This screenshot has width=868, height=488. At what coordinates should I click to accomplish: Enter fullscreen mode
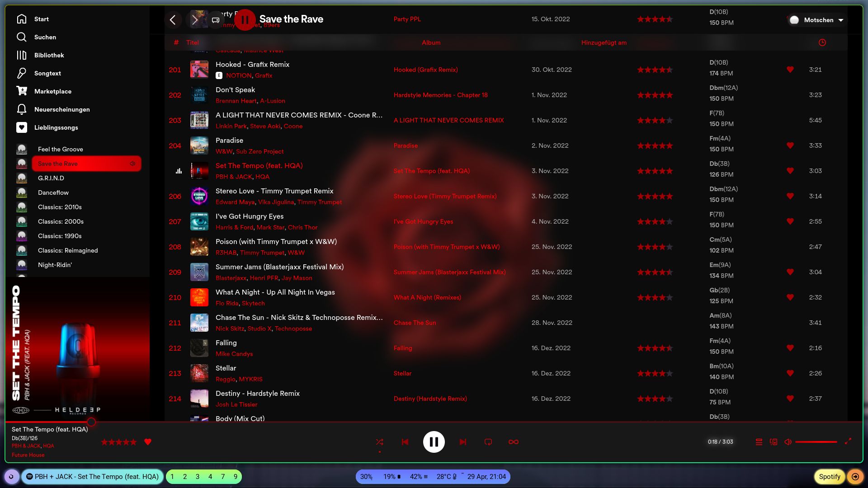click(848, 441)
